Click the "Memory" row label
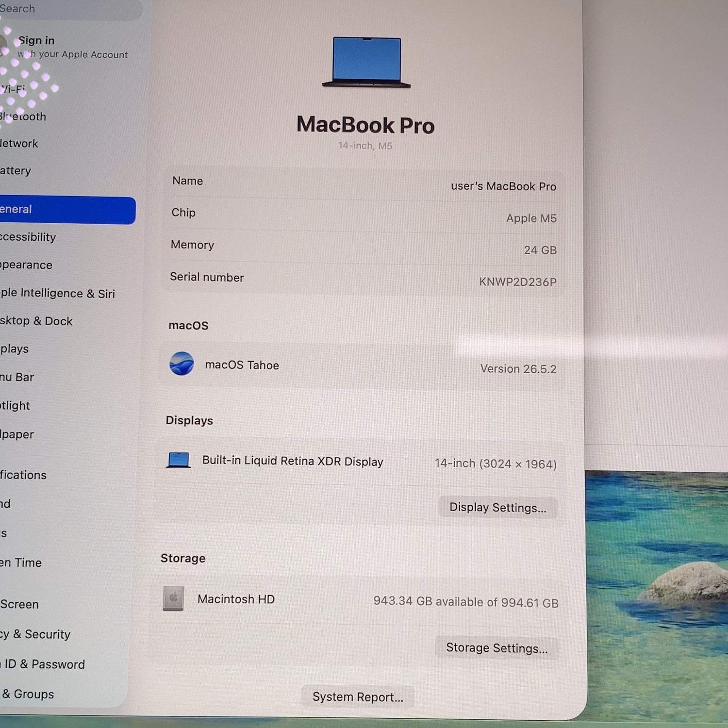Screen dimensions: 728x728 click(x=192, y=245)
